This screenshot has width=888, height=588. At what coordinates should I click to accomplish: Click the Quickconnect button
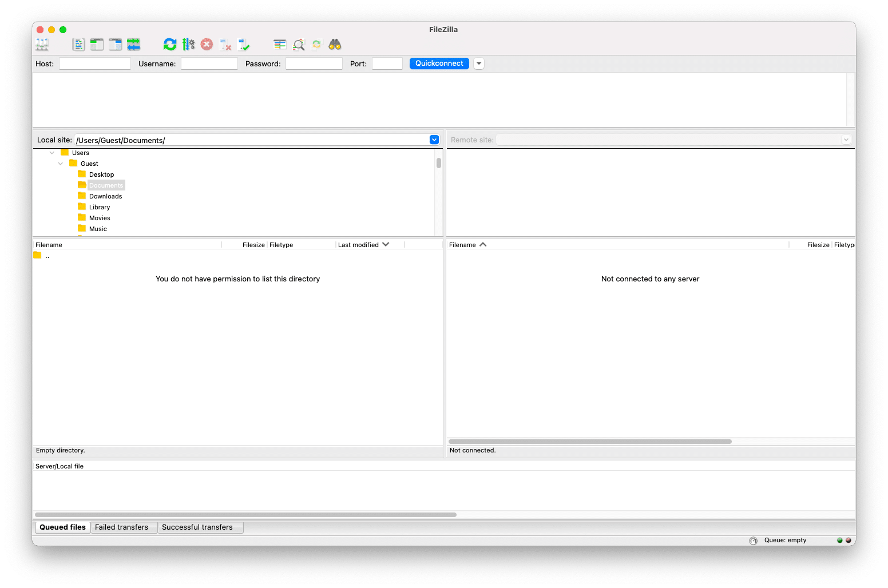[x=439, y=63]
